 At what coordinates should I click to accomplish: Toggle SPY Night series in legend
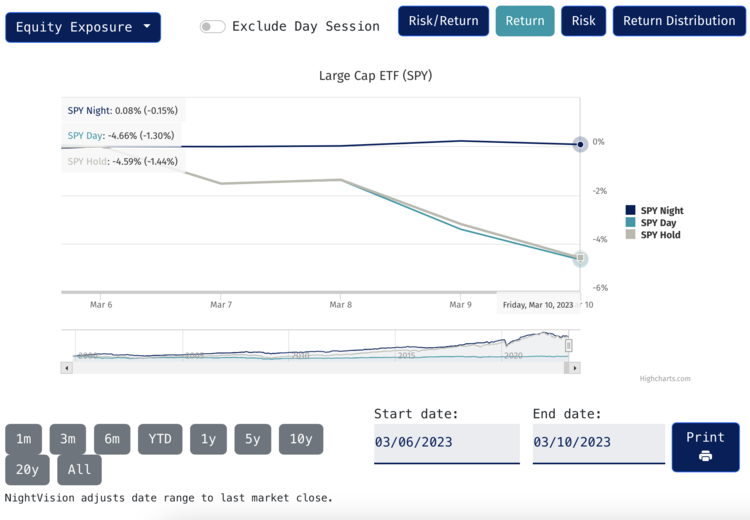(661, 211)
